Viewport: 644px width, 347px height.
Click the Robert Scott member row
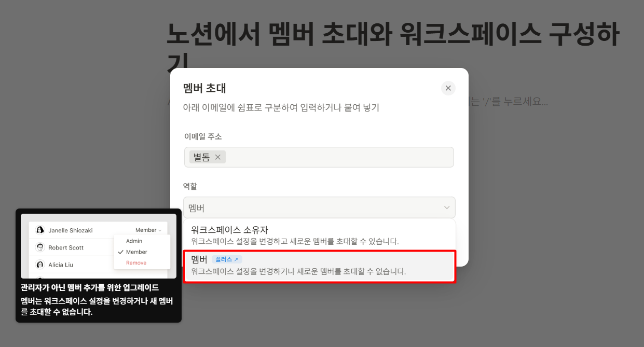click(67, 247)
